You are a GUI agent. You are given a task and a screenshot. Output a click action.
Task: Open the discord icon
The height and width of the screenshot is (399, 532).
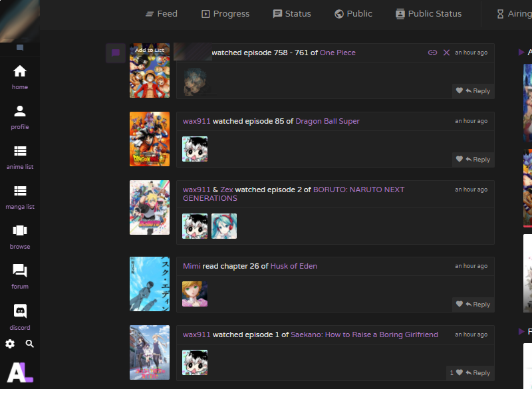click(20, 311)
